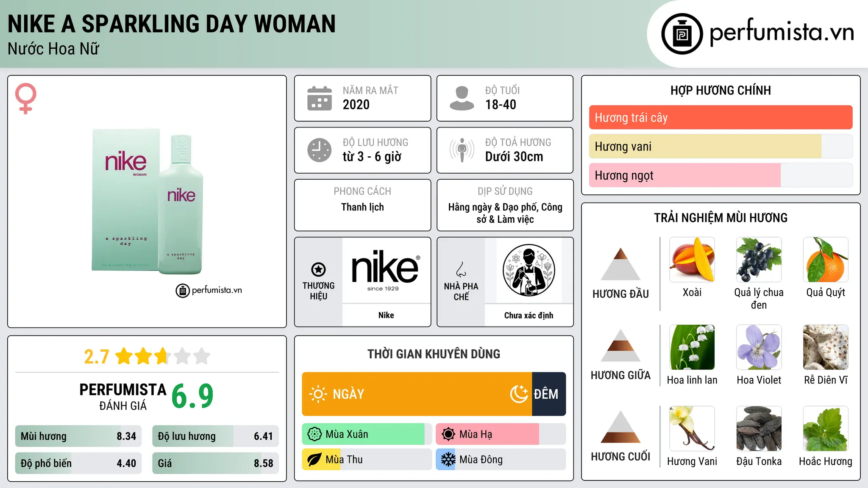Click the Giá 8.58 score bar

pos(215,463)
